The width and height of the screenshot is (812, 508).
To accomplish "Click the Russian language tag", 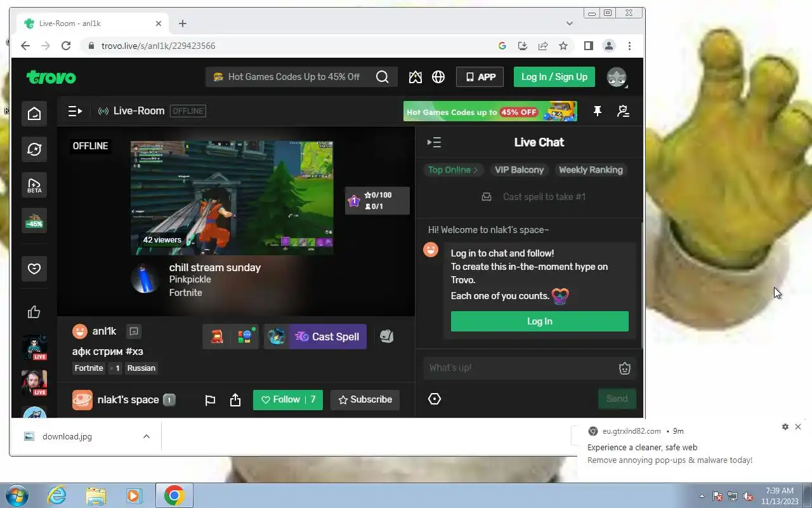I will (x=141, y=368).
